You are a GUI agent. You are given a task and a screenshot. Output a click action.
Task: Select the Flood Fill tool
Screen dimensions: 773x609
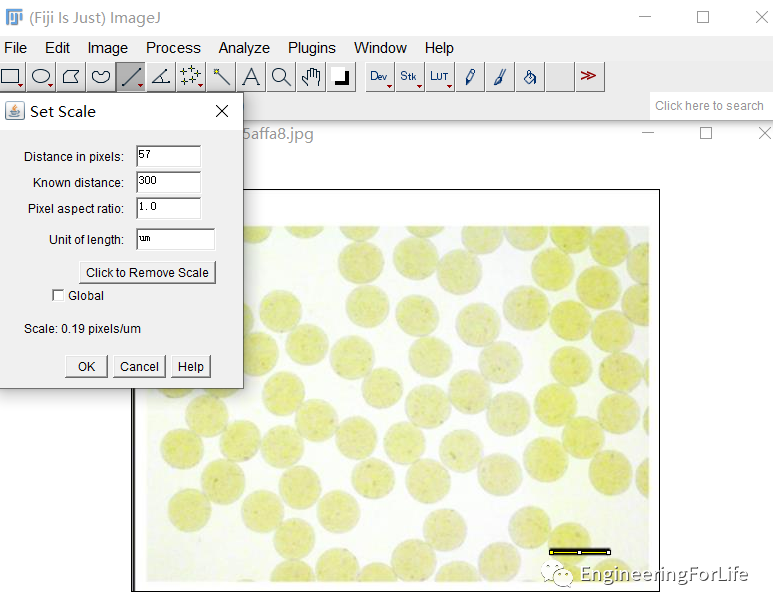coord(530,77)
